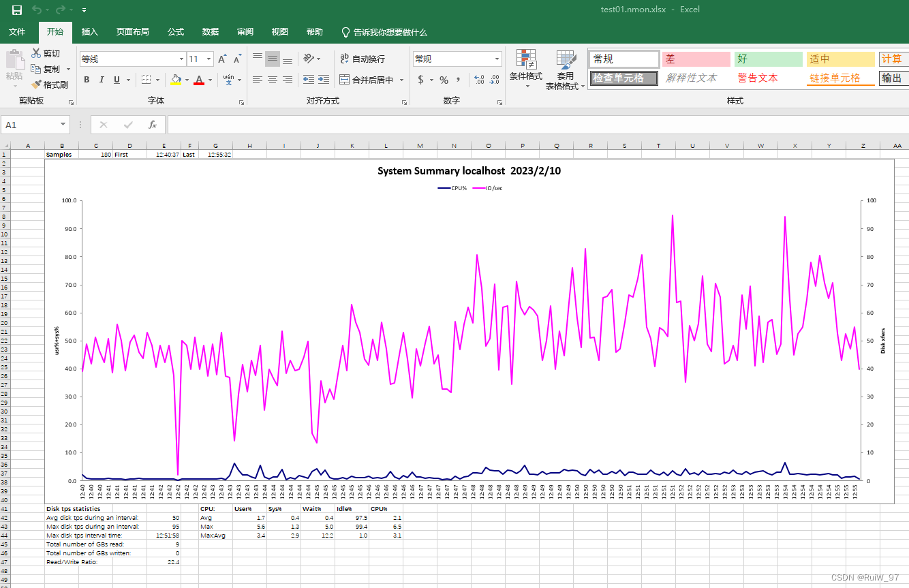
Task: Select top align icon
Action: click(257, 59)
